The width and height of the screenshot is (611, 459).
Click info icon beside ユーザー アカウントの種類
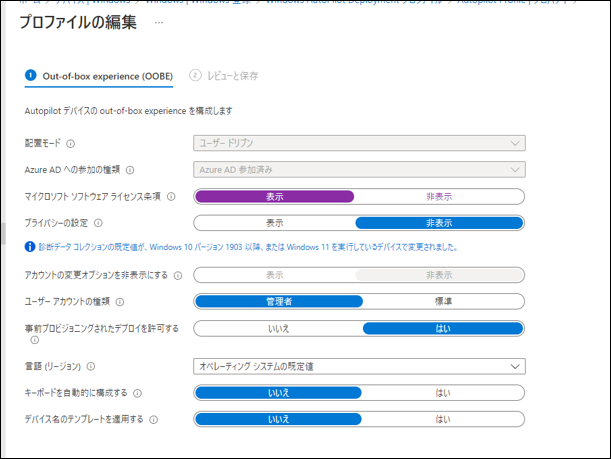coord(120,302)
